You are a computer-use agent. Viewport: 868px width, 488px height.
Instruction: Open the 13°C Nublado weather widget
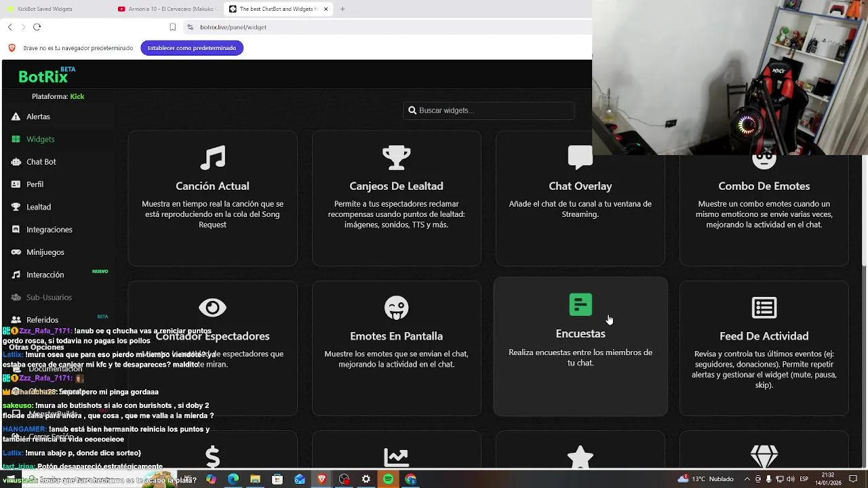(706, 479)
